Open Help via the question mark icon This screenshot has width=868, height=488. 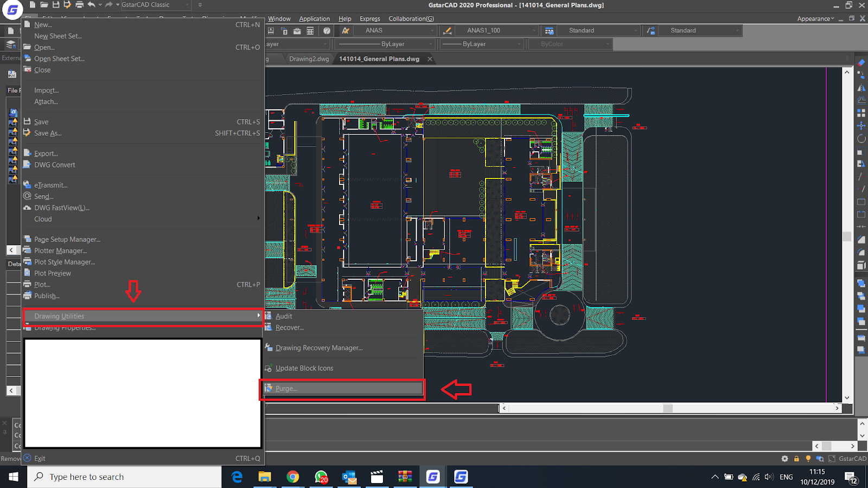coord(326,30)
